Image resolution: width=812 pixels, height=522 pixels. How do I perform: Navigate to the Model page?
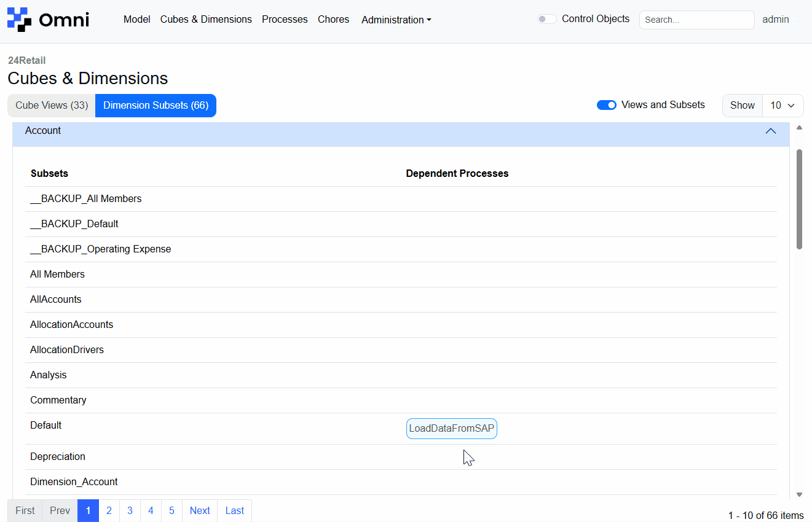136,19
